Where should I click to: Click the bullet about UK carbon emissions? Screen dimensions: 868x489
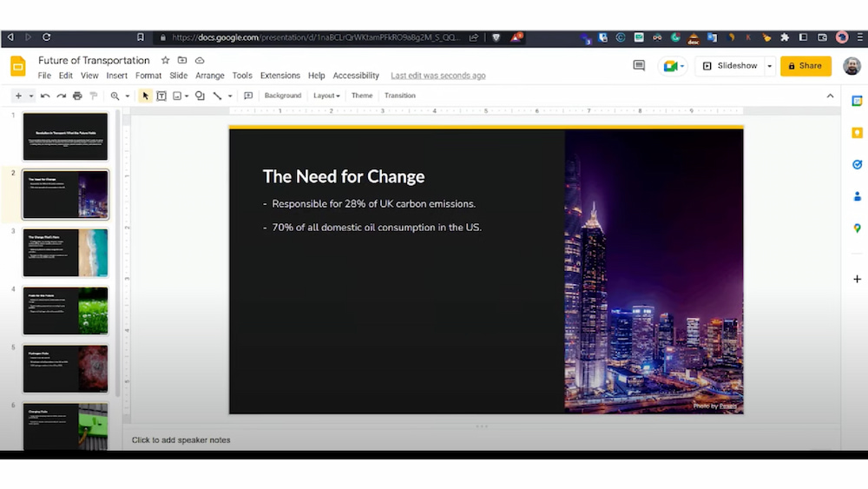coord(373,204)
